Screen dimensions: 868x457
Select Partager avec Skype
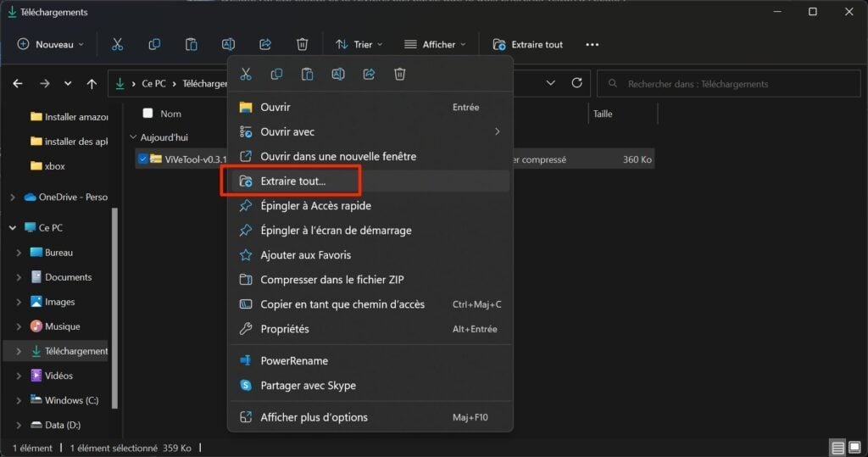point(370,386)
